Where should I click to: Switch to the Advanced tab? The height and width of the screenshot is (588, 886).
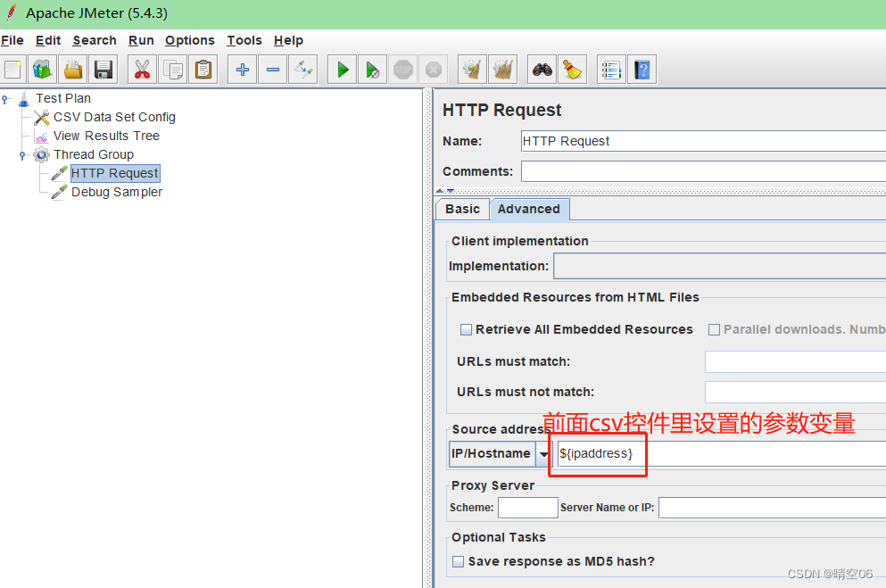[x=529, y=209]
